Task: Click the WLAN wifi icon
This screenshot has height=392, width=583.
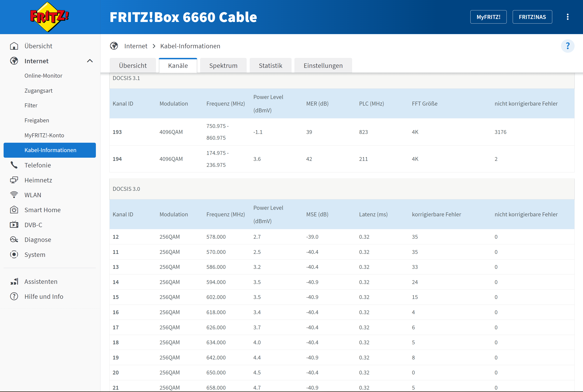Action: click(14, 195)
